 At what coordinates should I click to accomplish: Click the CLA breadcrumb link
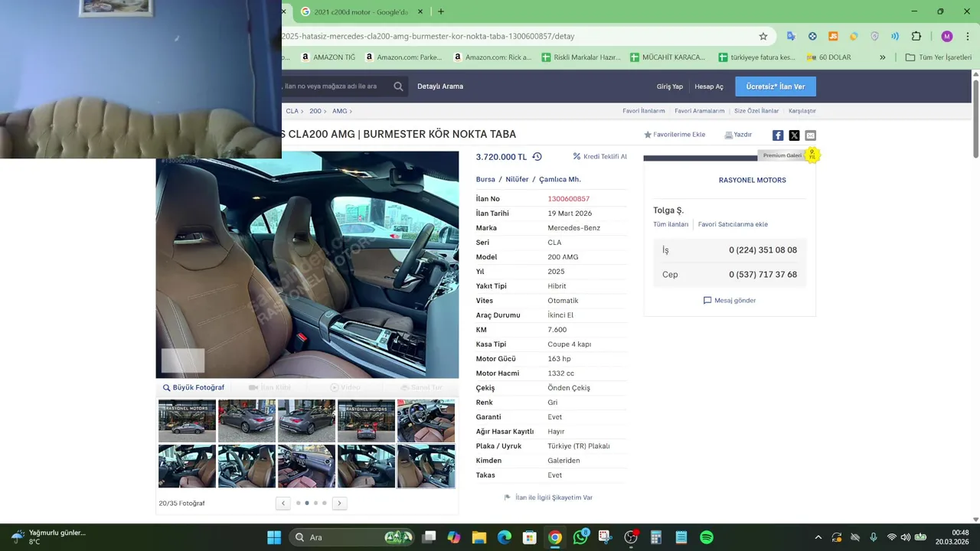point(292,111)
